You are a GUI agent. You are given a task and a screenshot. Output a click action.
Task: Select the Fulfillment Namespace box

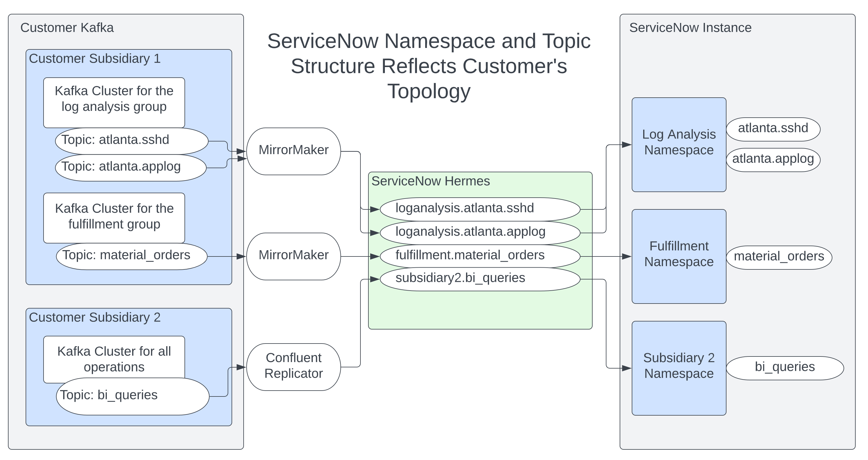click(x=679, y=256)
